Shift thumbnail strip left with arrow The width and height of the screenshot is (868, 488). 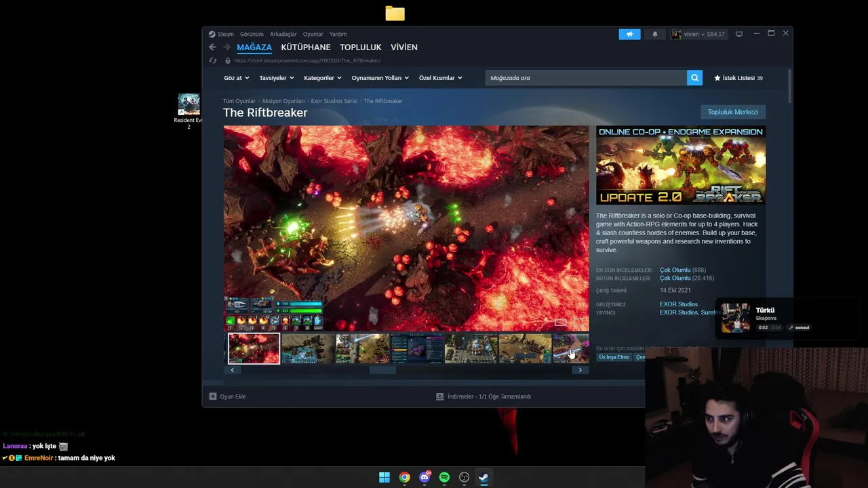(232, 370)
